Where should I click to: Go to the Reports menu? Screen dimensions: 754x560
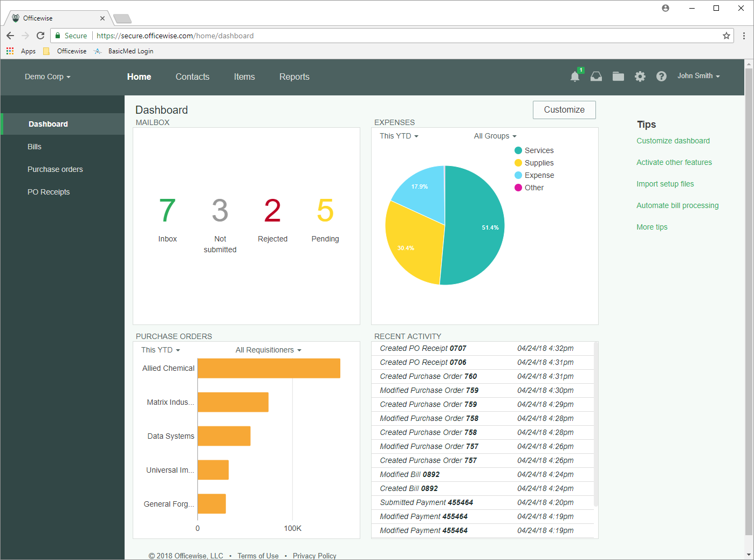point(294,77)
